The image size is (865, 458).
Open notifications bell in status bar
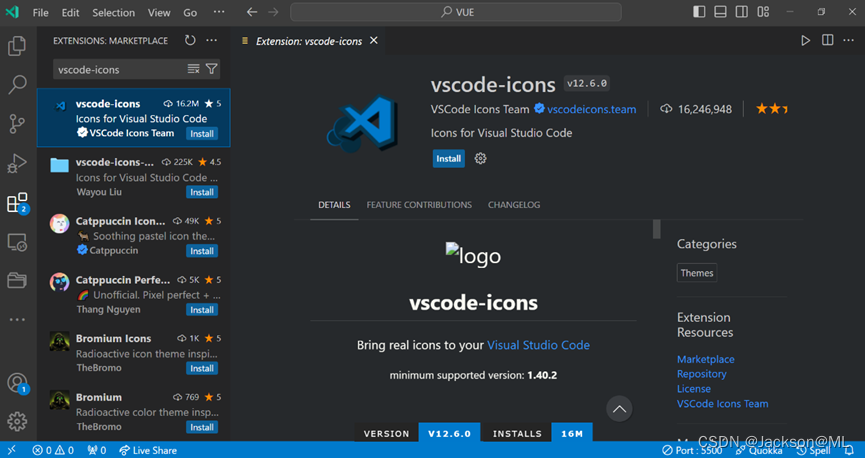(x=849, y=450)
